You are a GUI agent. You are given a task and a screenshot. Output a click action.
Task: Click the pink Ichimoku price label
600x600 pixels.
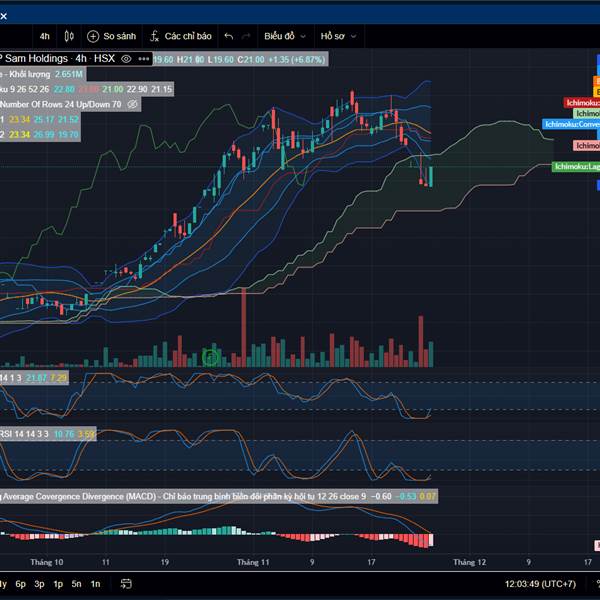coord(587,145)
